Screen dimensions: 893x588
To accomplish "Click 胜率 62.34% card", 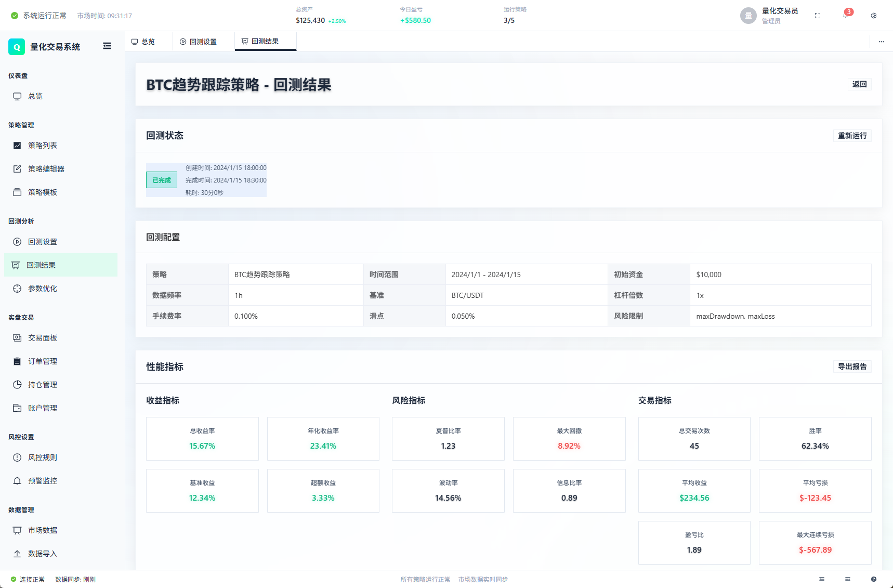I will 815,439.
